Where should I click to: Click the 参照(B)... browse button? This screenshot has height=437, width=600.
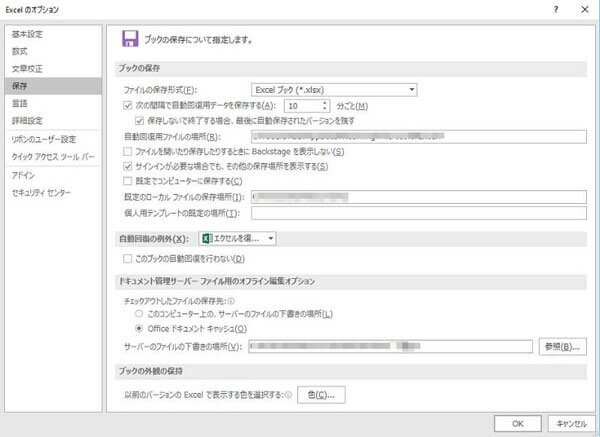coord(562,346)
